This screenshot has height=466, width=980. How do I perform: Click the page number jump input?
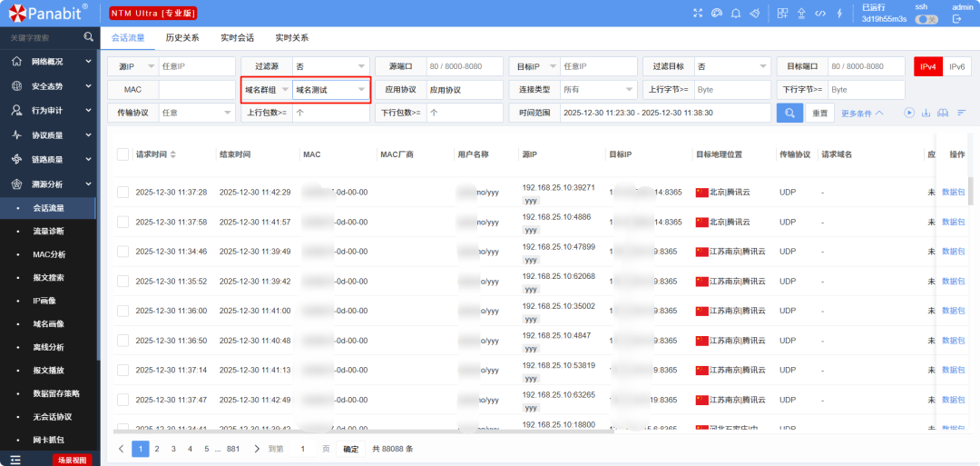tap(304, 449)
